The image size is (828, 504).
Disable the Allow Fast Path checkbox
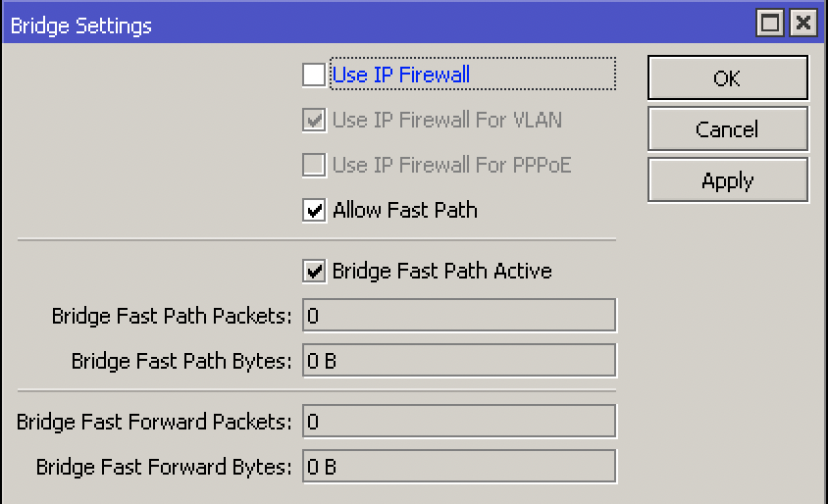point(314,211)
